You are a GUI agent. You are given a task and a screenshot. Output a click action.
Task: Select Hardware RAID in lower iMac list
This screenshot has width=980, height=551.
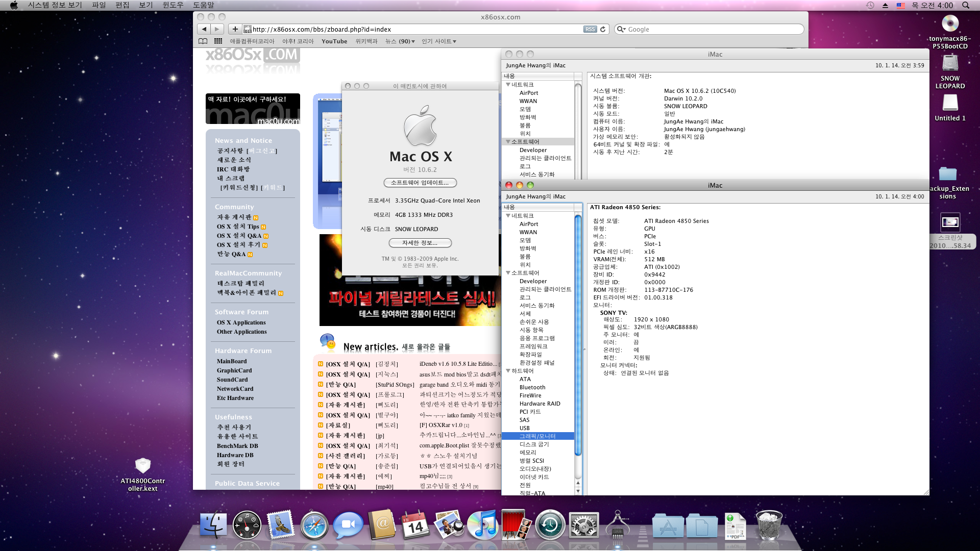coord(540,404)
